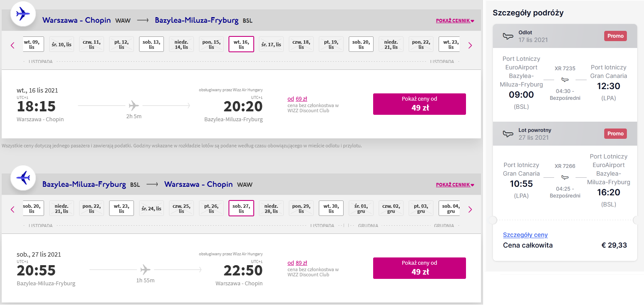Click outbound Pokaż ceny od 49 zł button

(419, 104)
